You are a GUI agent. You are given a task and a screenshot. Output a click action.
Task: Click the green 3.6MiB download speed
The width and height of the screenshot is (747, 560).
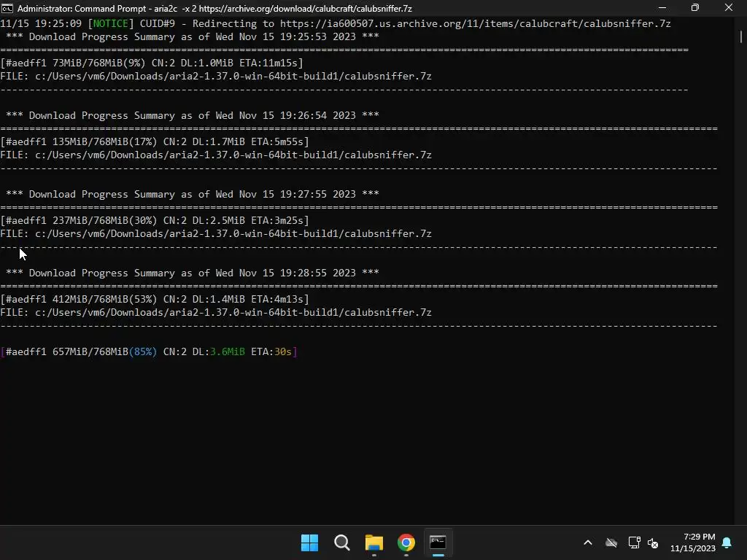coord(228,352)
